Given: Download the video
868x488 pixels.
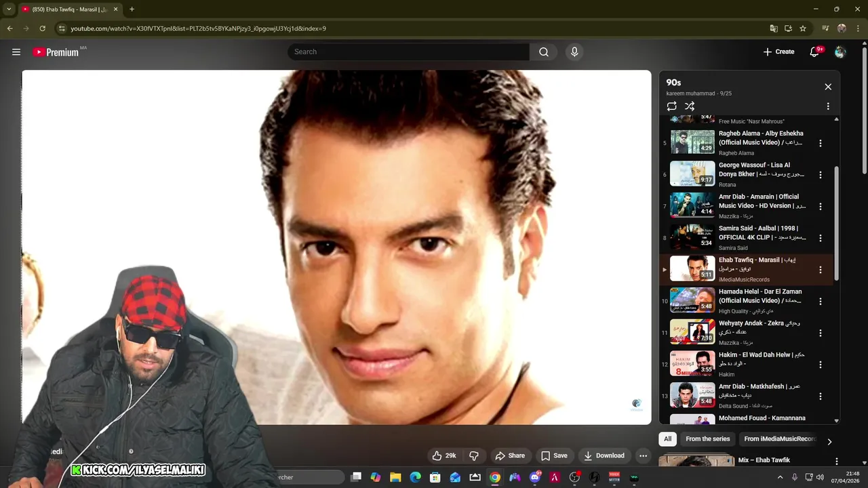Looking at the screenshot, I should [x=604, y=455].
